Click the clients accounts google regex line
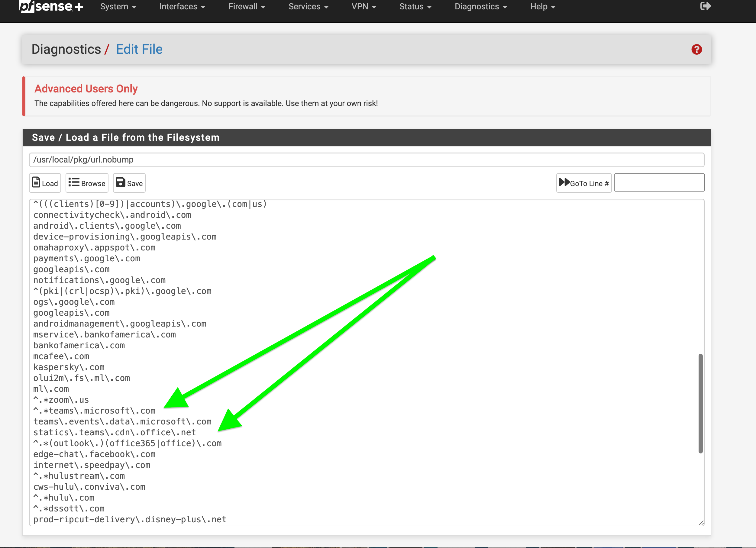The image size is (756, 548). tap(150, 204)
